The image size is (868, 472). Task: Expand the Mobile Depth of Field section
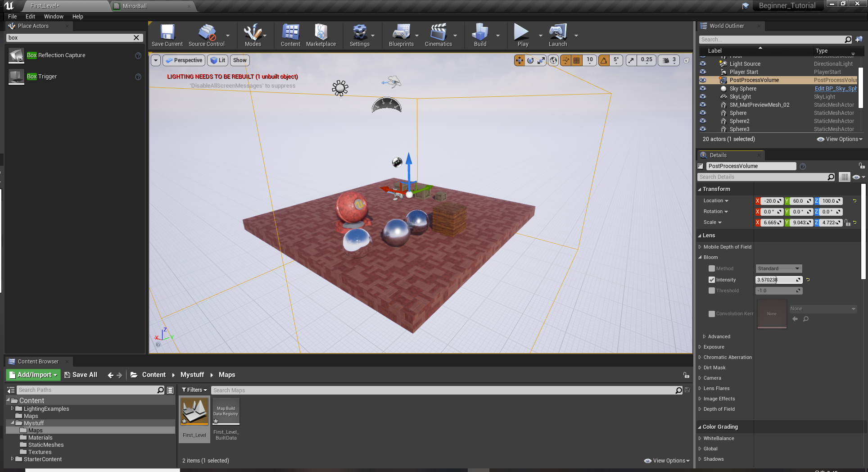[x=700, y=247]
